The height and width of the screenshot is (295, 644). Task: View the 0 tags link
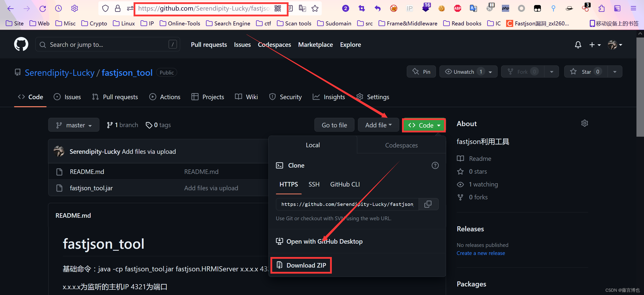pyautogui.click(x=158, y=125)
